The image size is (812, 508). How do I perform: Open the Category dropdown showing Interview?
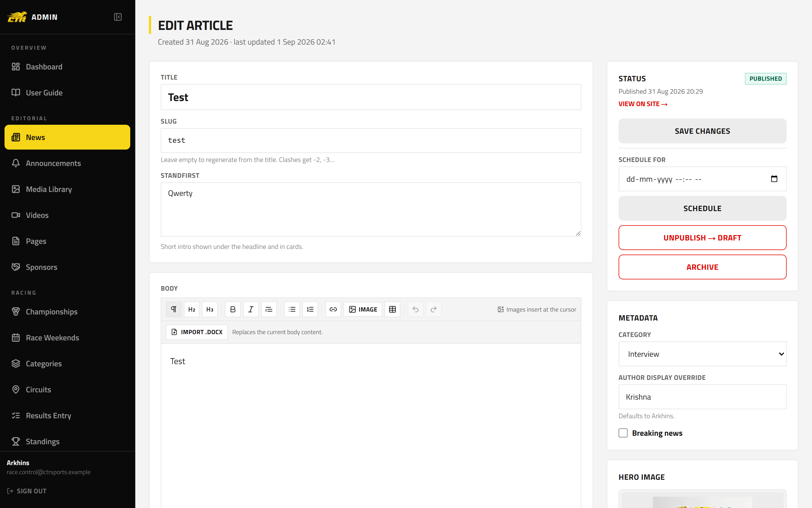click(702, 354)
